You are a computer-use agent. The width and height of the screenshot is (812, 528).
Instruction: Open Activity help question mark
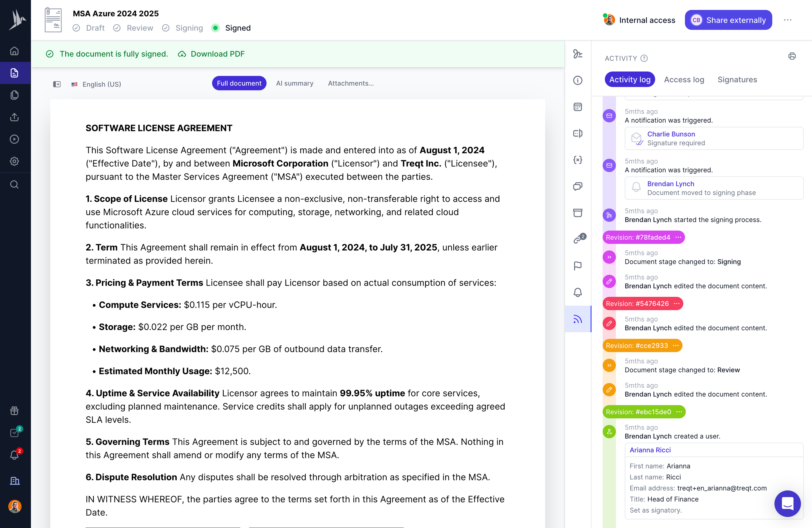(x=644, y=58)
